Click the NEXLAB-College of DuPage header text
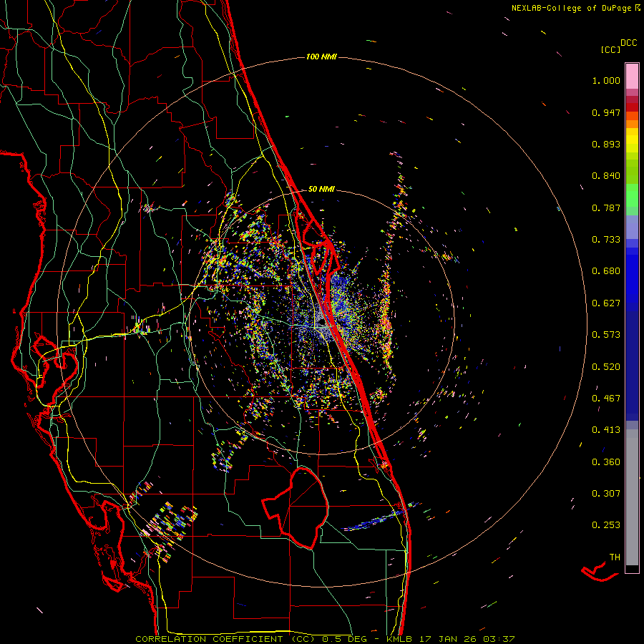The image size is (644, 644). tap(571, 8)
